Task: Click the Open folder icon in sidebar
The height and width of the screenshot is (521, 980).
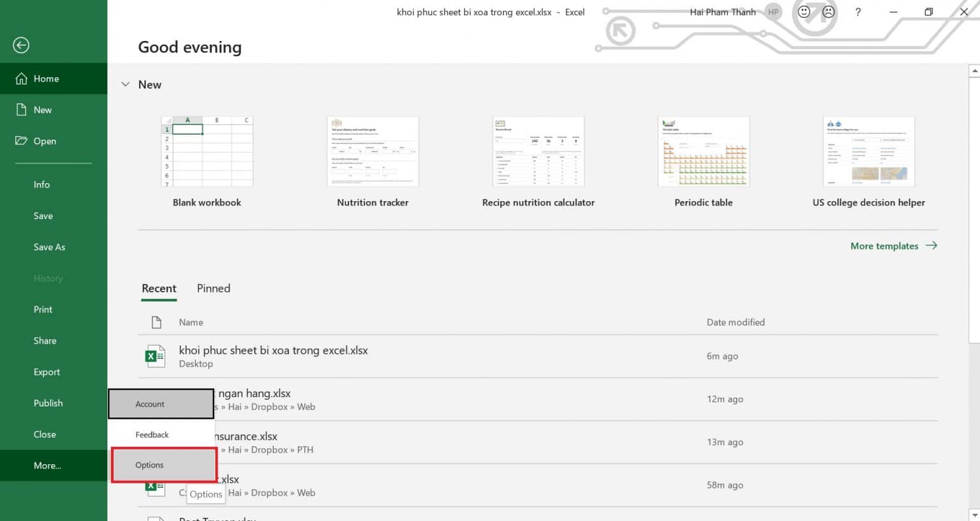Action: 22,140
